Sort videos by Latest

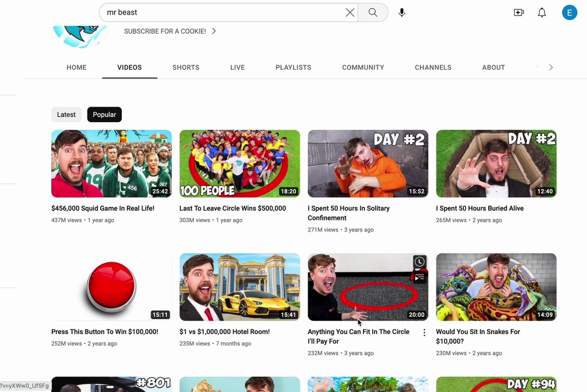67,114
